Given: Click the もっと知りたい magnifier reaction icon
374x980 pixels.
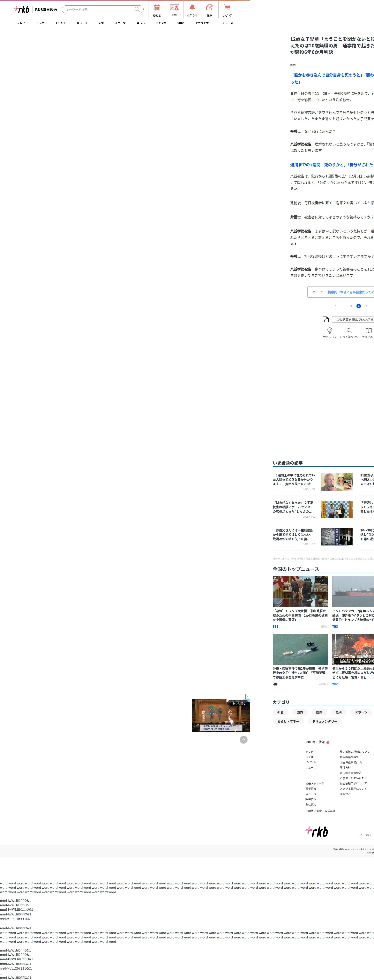Looking at the screenshot, I should [349, 331].
